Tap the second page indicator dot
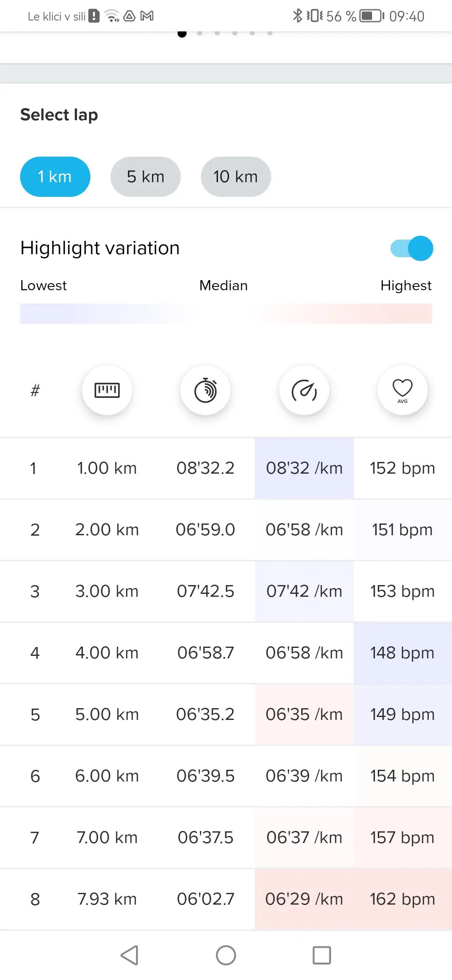Screen dimensions: 452x980 point(200,33)
